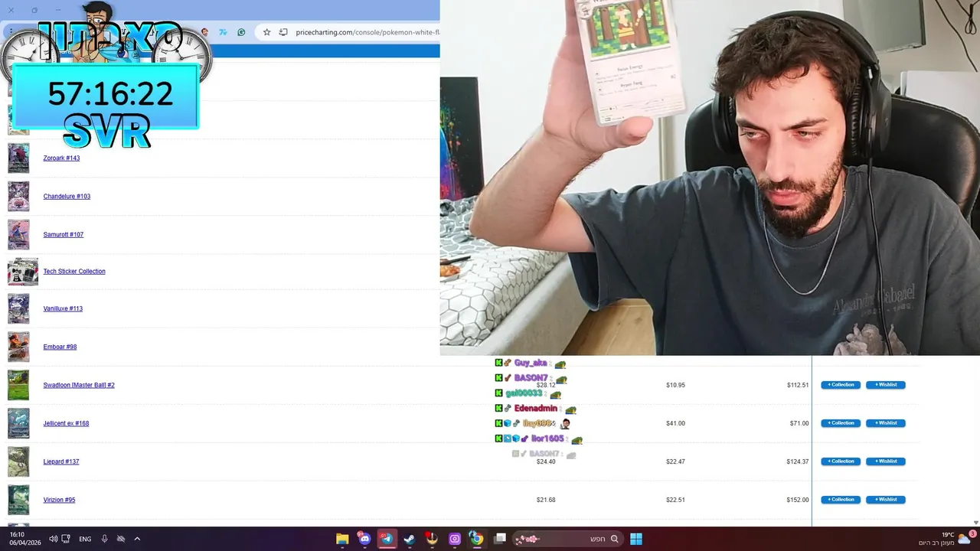Click the taskbar search box
Screen dimensions: 980x551
[567, 539]
